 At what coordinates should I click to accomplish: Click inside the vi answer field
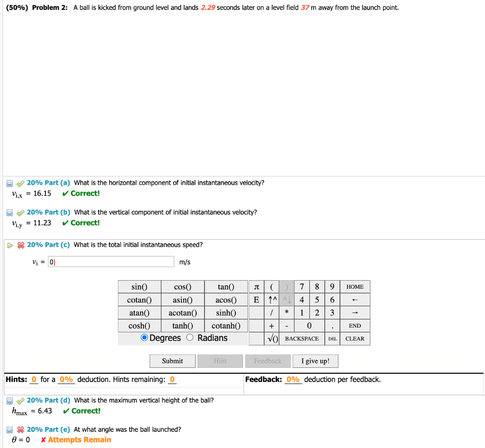[x=110, y=261]
